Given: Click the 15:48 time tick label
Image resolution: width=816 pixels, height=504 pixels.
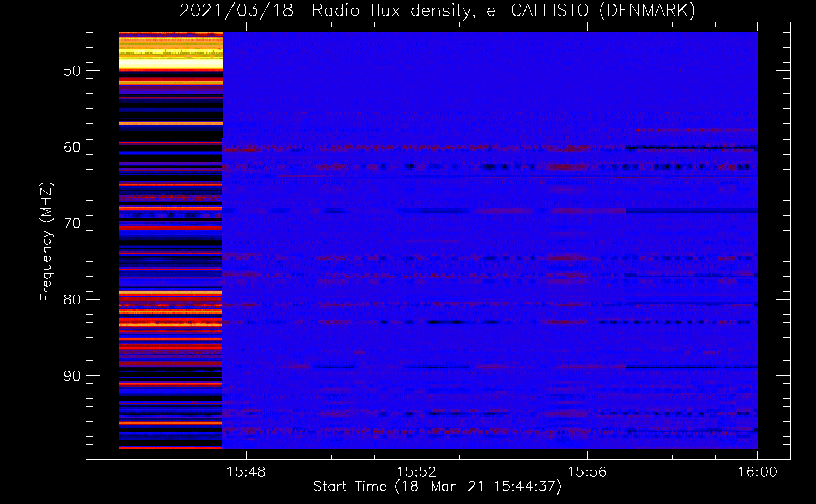Looking at the screenshot, I should click(x=246, y=472).
